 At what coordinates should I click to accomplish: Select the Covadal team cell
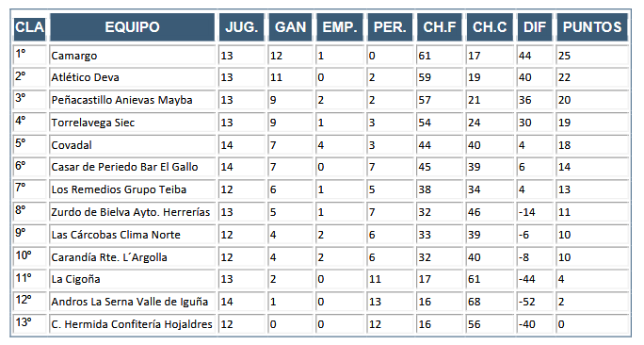coord(132,145)
